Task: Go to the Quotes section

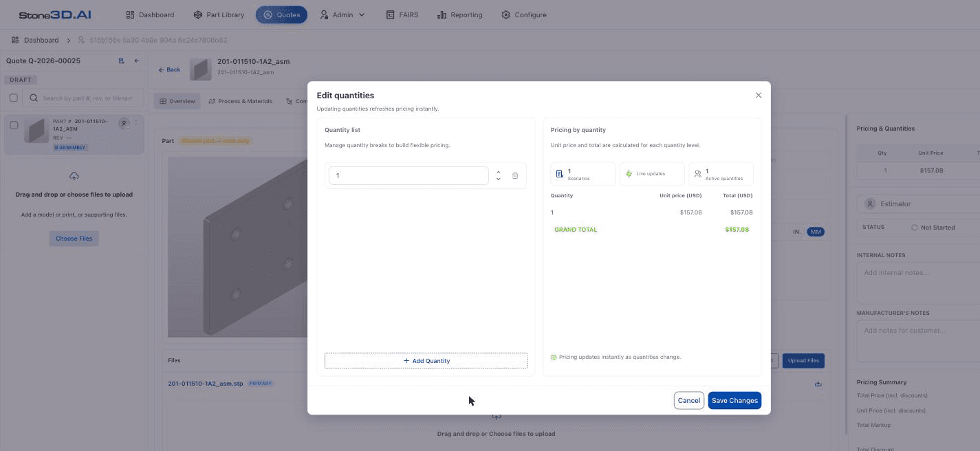Action: (281, 14)
